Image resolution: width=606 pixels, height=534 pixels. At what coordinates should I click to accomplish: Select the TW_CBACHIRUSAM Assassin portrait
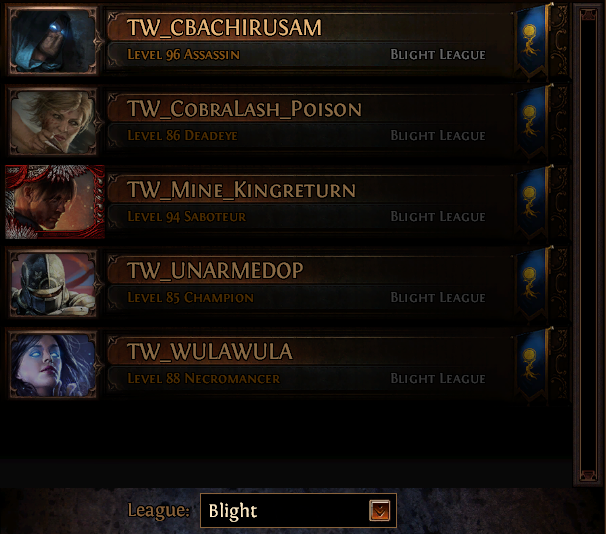[53, 41]
